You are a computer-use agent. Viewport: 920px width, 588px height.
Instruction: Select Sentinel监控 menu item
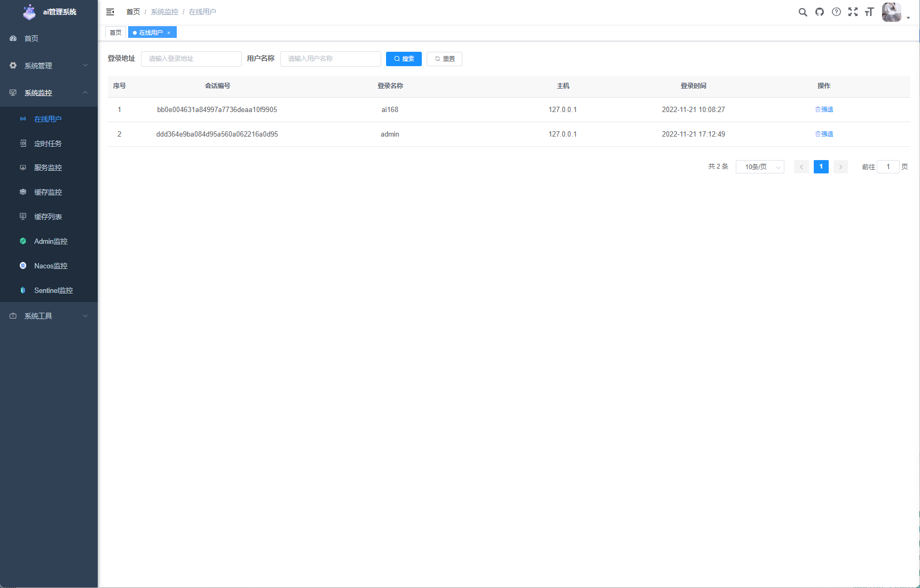[49, 290]
